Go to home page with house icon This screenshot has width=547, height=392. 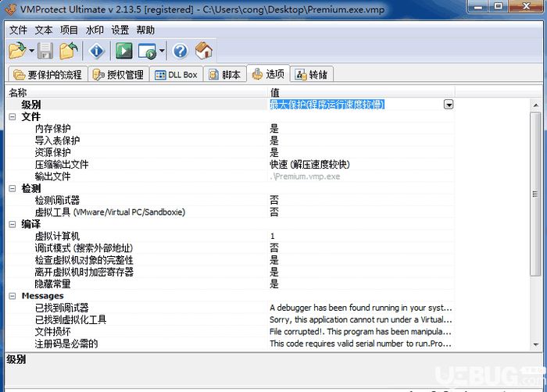click(204, 51)
